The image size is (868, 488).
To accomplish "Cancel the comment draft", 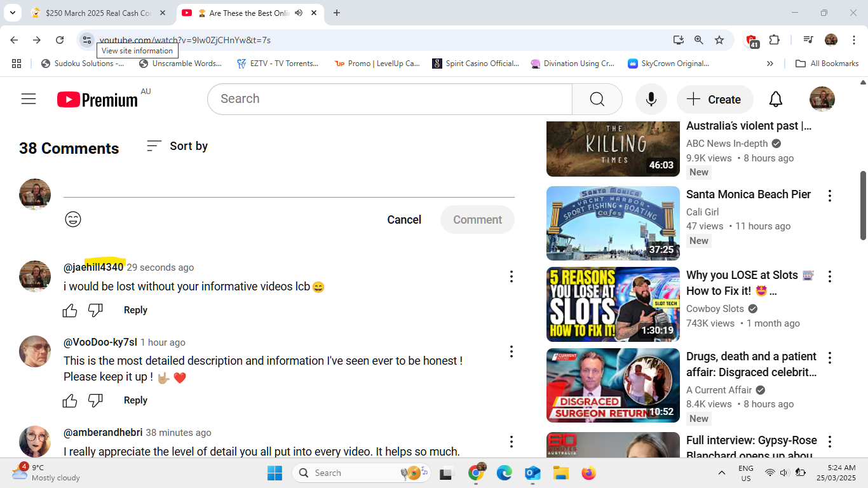I will pos(404,219).
